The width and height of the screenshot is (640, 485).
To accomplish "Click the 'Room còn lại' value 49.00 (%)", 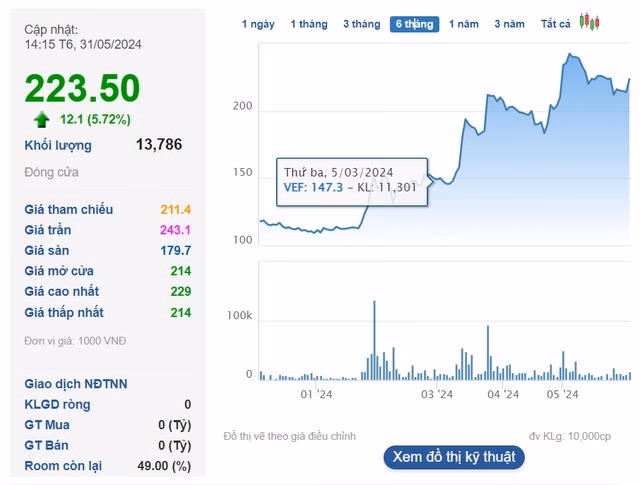I will (x=164, y=466).
